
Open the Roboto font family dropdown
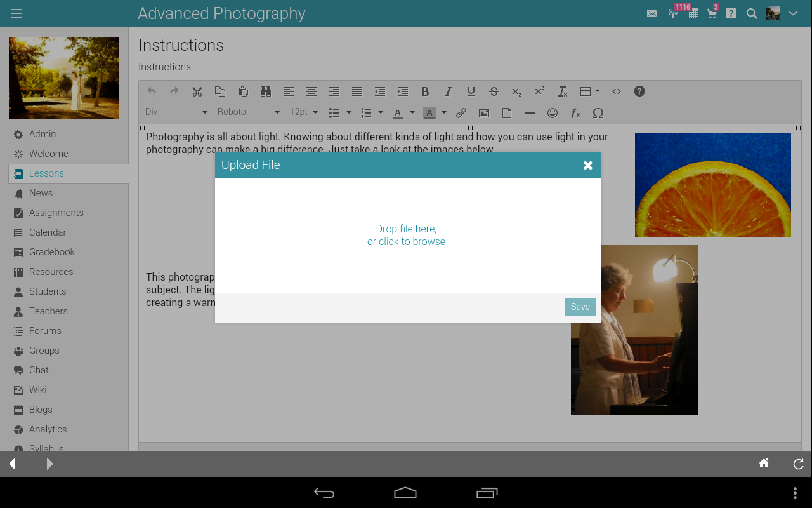click(x=248, y=112)
